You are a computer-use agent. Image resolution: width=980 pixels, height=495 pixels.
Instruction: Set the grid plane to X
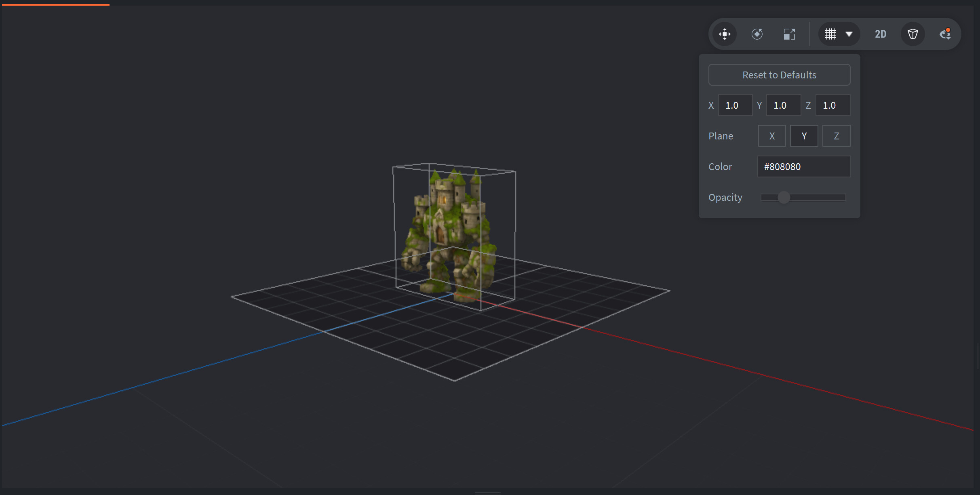coord(772,136)
